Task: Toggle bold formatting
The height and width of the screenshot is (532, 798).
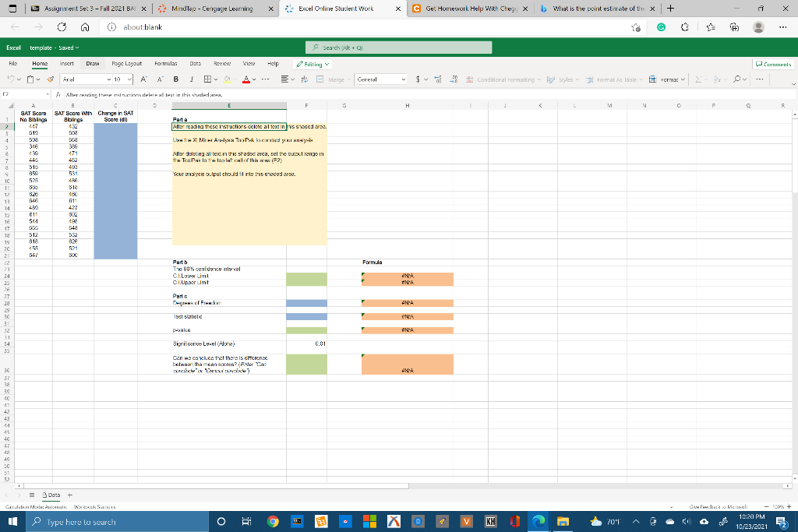Action: coord(176,79)
